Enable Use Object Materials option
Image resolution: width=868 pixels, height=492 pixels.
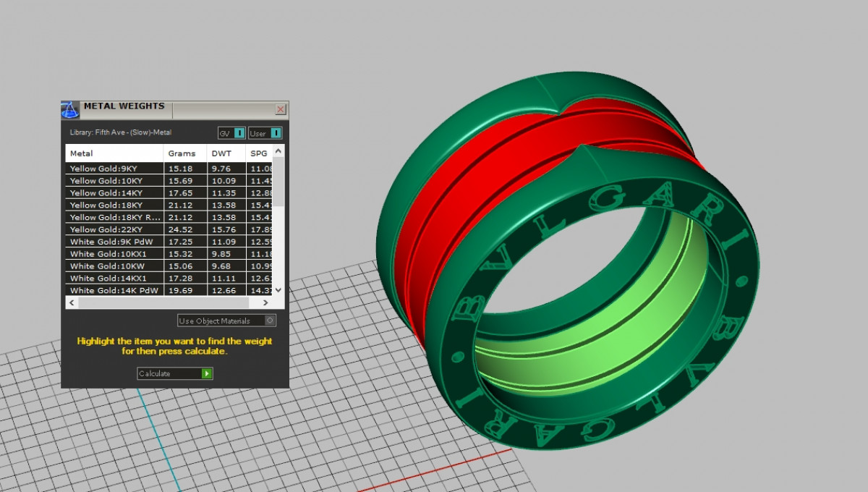[270, 321]
